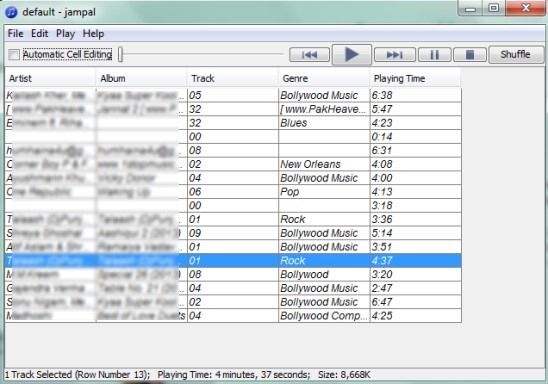Click the playing time 4:08 cell
Image resolution: width=548 pixels, height=384 pixels.
[x=416, y=164]
